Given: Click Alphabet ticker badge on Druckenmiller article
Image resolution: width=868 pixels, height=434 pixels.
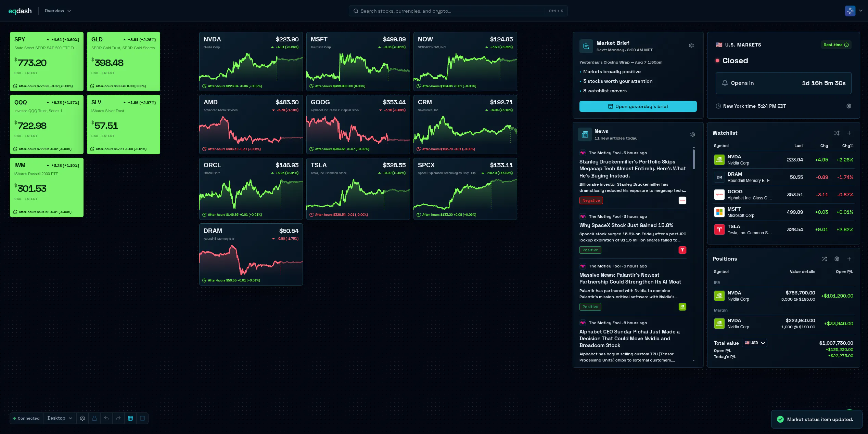Looking at the screenshot, I should [682, 200].
